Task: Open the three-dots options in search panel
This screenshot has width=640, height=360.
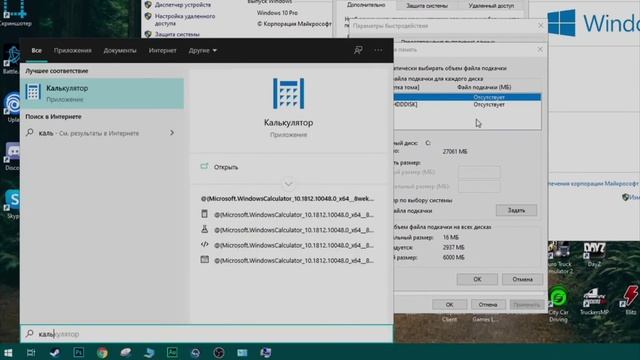Action: pos(378,50)
